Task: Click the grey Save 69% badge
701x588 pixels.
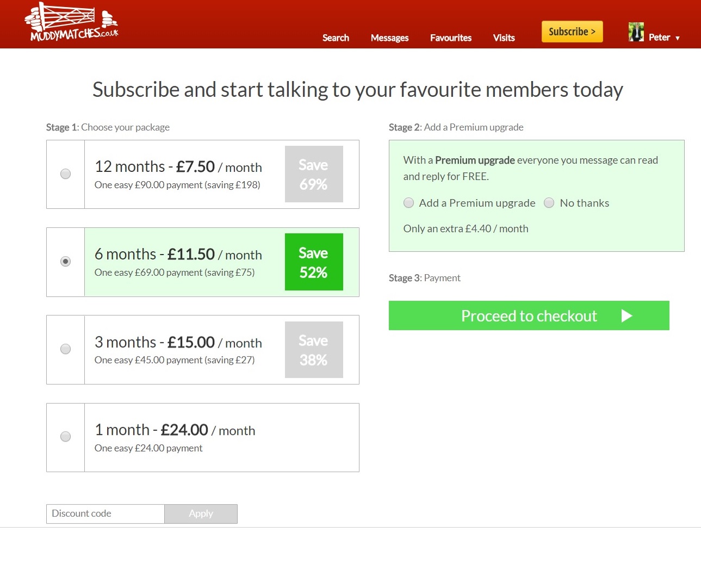Action: [x=314, y=174]
